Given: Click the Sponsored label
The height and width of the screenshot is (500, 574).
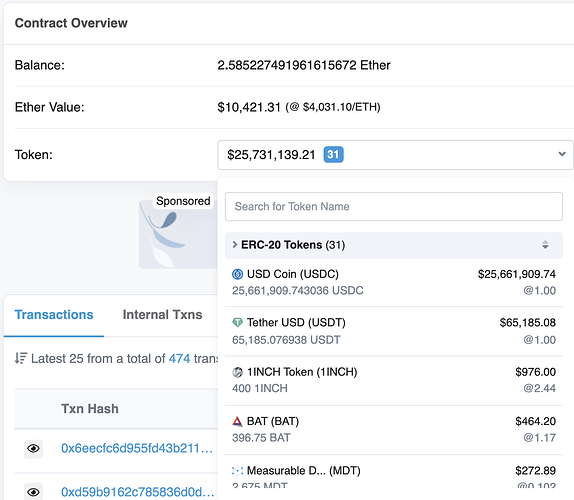Looking at the screenshot, I should point(183,201).
